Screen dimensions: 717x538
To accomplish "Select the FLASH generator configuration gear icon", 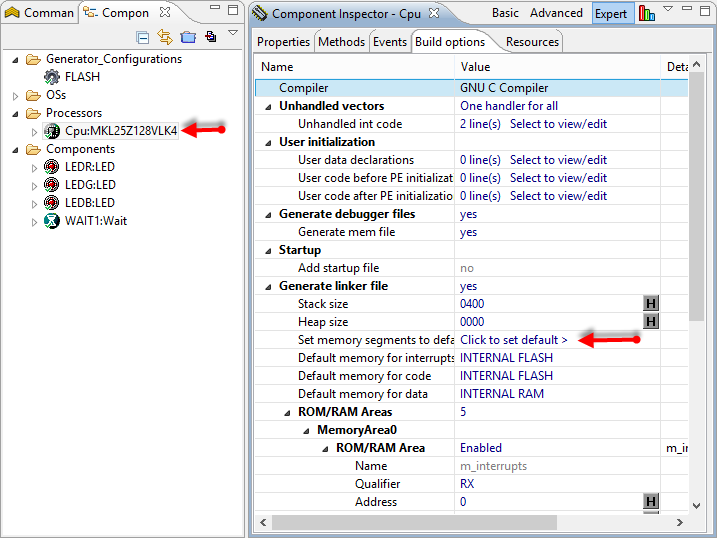I will point(52,77).
